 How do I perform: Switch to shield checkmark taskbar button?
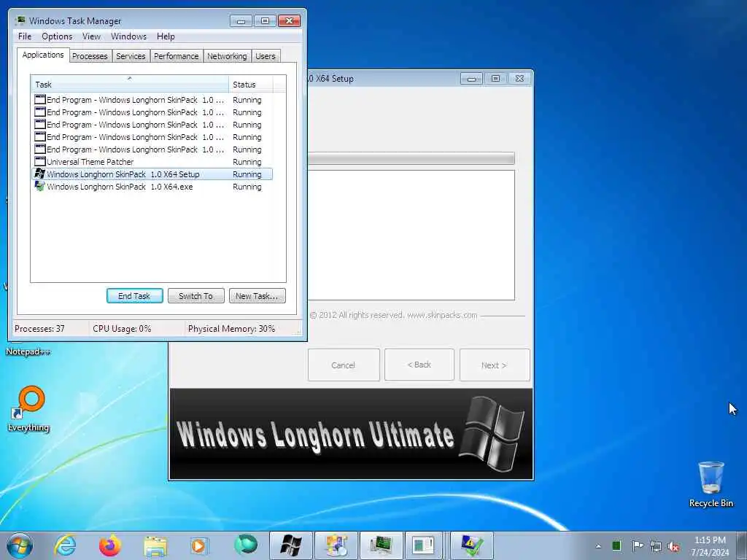(471, 545)
